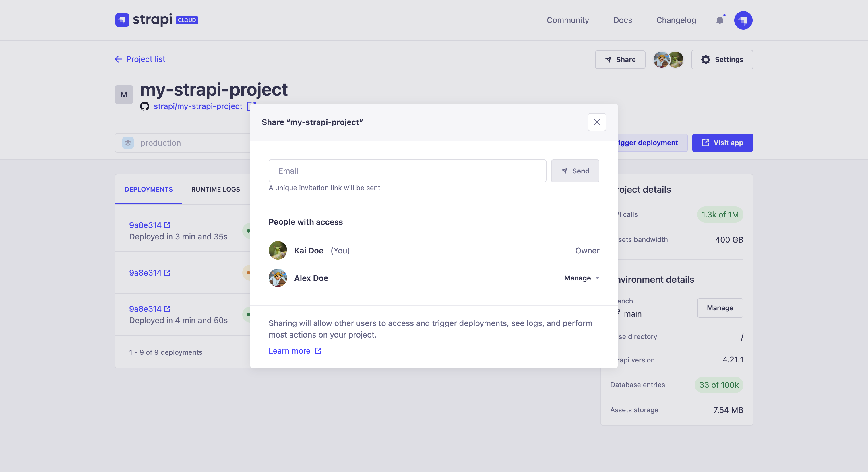This screenshot has width=868, height=472.
Task: Click the Learn more link
Action: (x=289, y=350)
